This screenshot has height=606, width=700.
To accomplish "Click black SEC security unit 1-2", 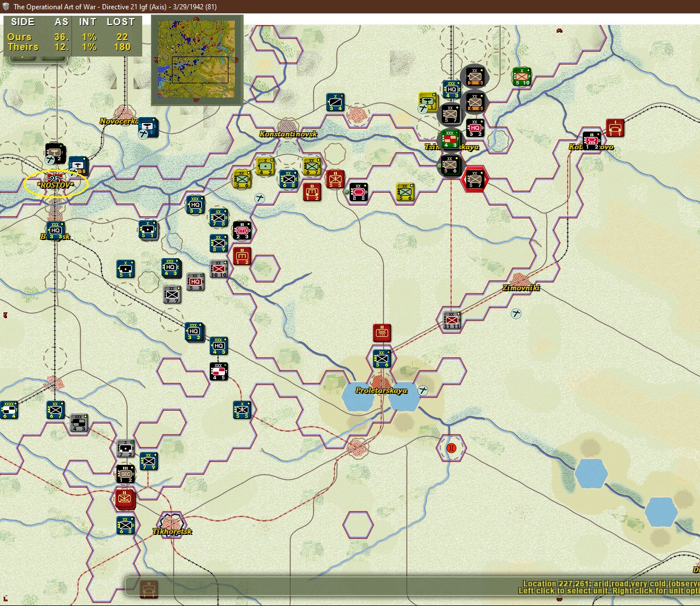I will (x=125, y=474).
